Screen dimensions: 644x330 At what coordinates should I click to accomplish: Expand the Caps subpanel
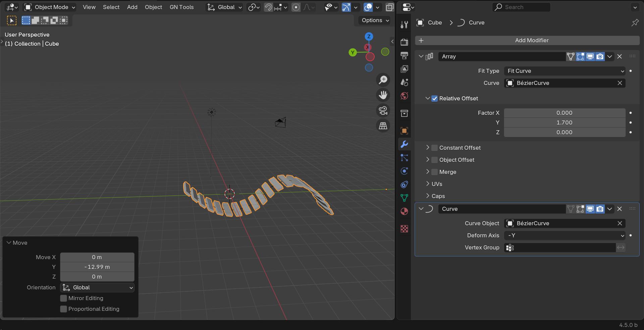point(428,196)
